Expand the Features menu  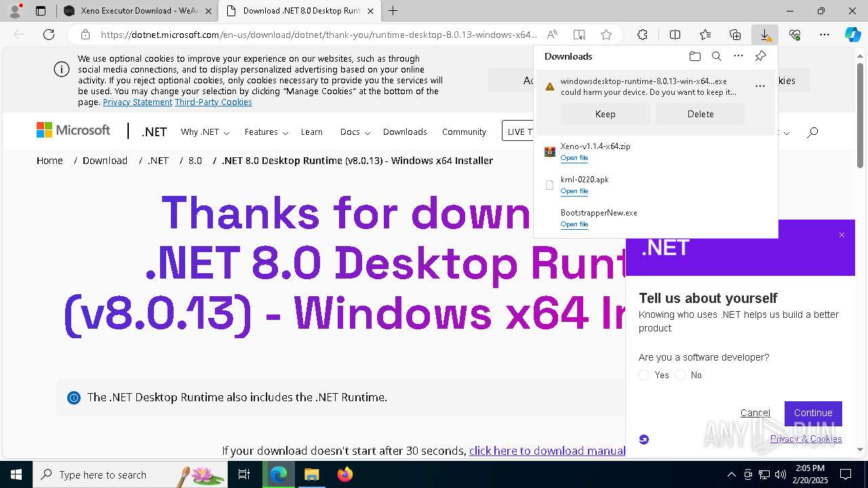[267, 131]
